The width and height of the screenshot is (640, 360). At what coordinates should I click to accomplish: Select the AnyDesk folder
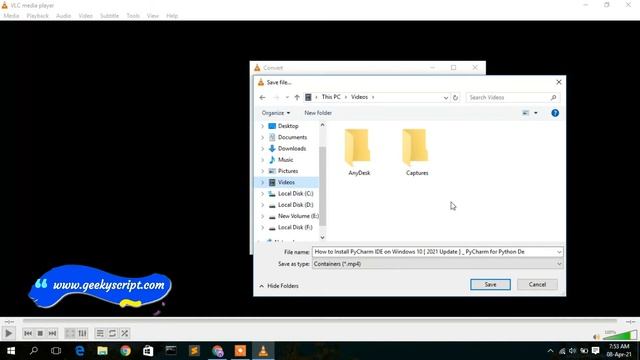click(x=359, y=152)
